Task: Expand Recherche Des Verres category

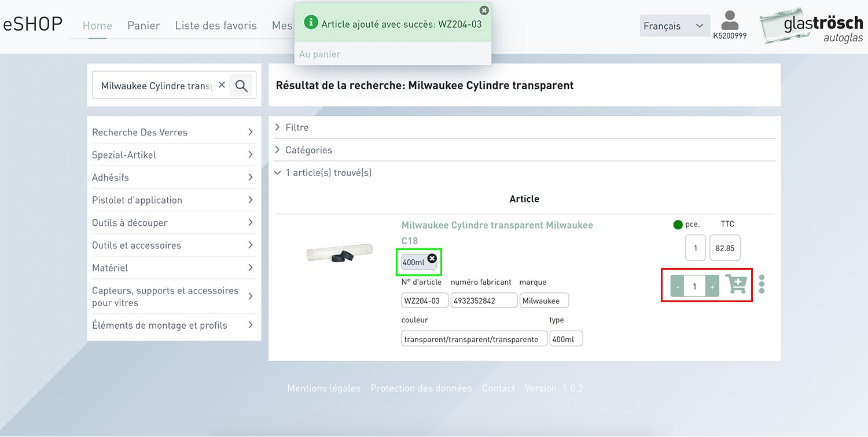Action: click(174, 132)
